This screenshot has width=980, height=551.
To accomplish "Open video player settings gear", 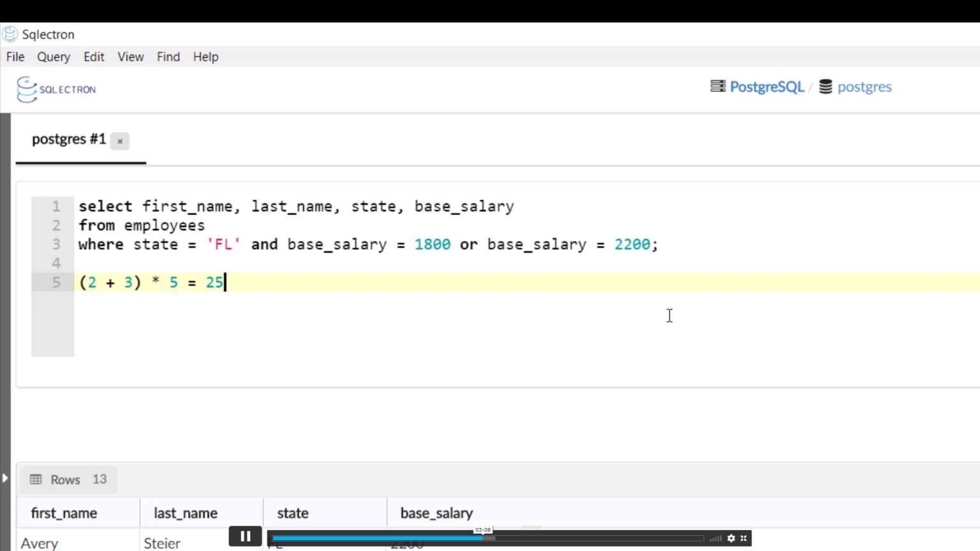I will coord(731,538).
